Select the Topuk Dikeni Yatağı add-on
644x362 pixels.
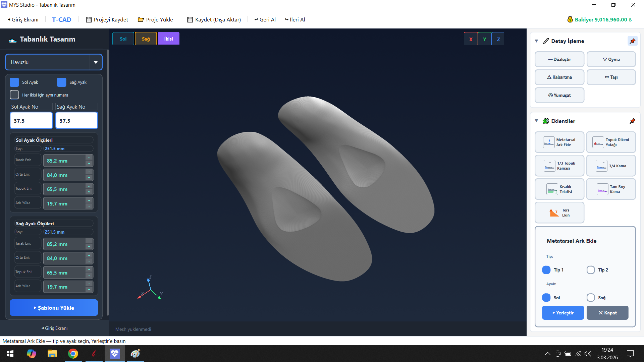coord(611,142)
